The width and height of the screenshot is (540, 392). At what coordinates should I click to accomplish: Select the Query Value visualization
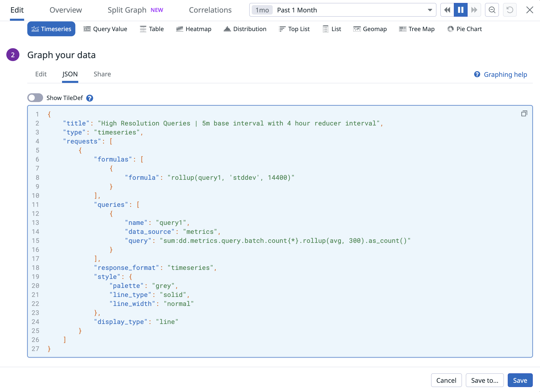tap(106, 29)
